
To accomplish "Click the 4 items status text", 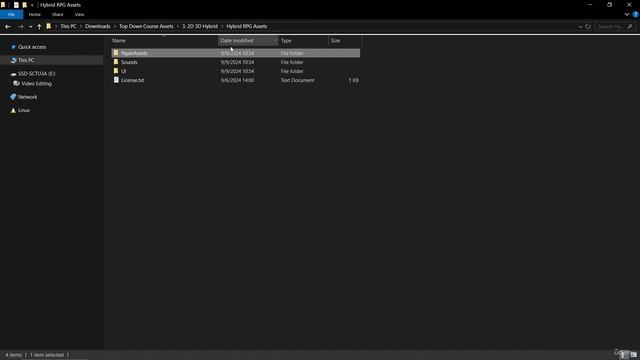I will point(13,355).
